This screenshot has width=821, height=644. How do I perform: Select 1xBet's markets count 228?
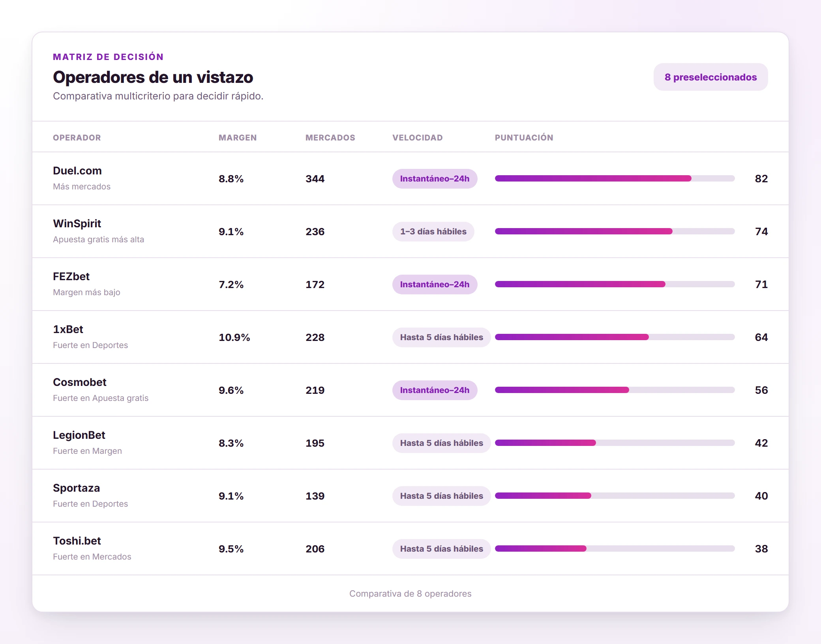[x=315, y=337]
